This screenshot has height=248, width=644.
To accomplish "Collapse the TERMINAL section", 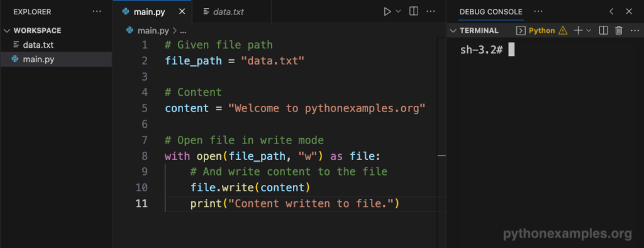I will coord(453,30).
